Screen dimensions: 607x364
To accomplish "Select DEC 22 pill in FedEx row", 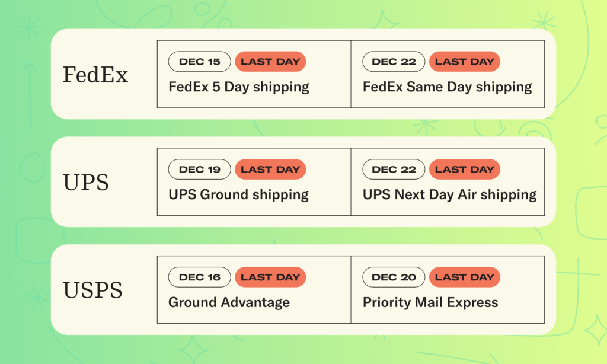I will pos(394,62).
